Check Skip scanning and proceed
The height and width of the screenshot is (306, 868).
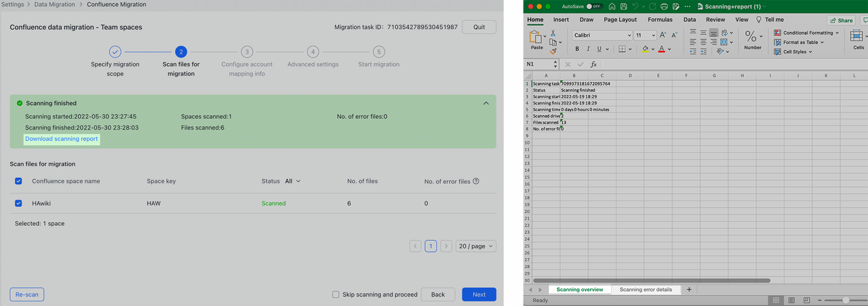336,294
